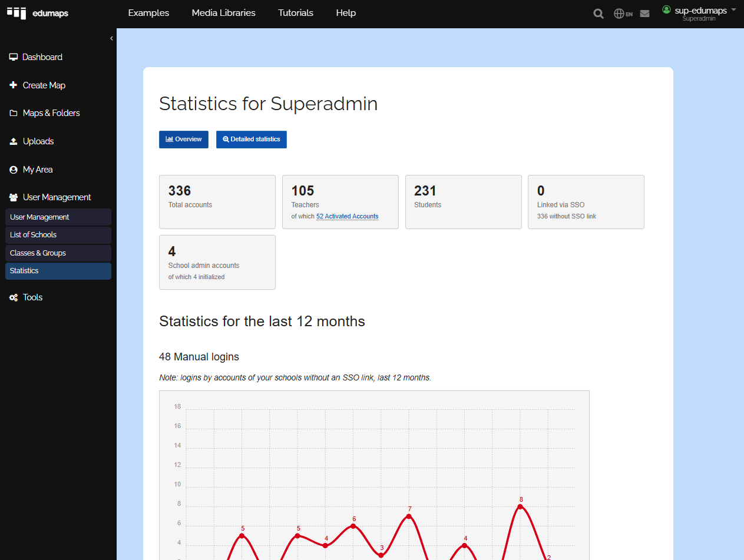
Task: Open the search magnifier icon
Action: 598,14
